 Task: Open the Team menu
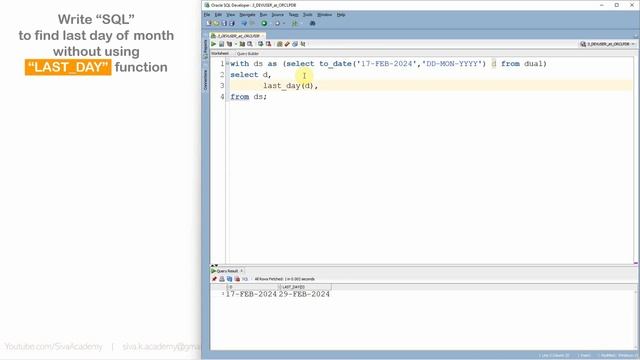coord(293,15)
